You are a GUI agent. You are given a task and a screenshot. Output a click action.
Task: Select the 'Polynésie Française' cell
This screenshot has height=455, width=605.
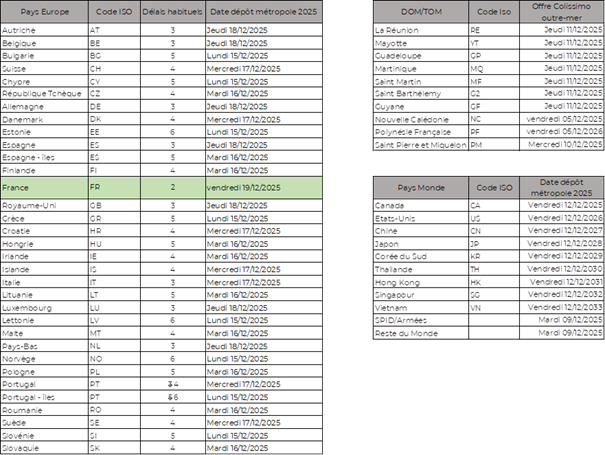[421, 132]
